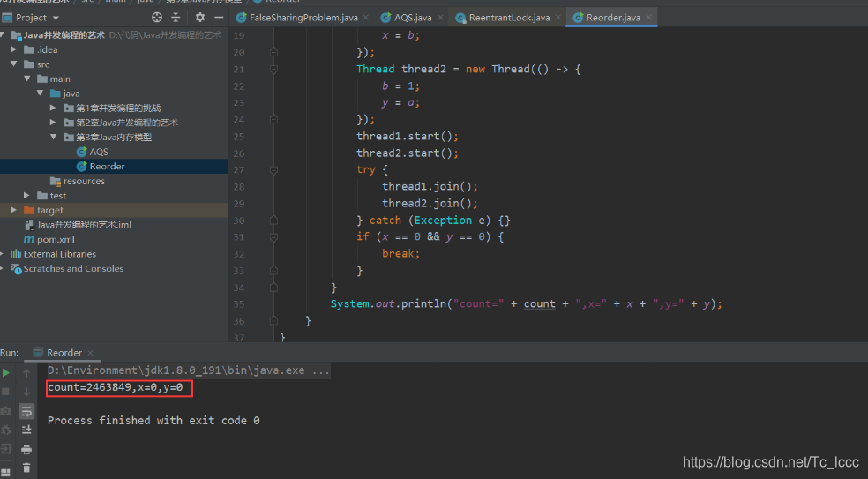Close the AQS.java tab
This screenshot has height=479, width=868.
tap(441, 18)
